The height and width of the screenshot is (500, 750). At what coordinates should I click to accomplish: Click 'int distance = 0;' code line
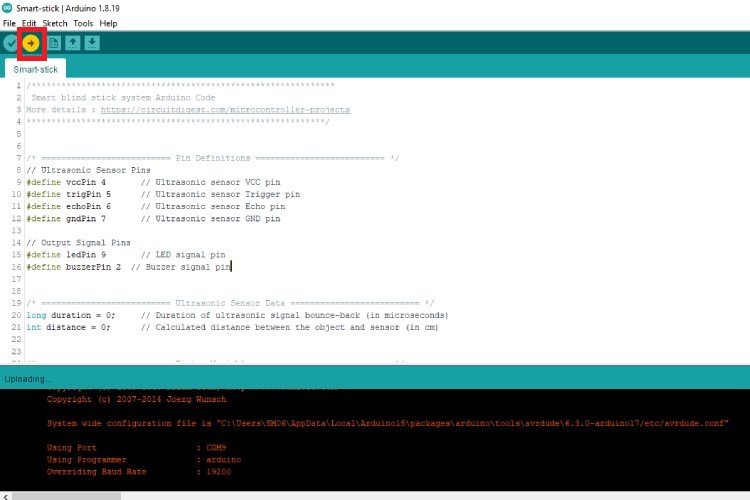point(68,327)
